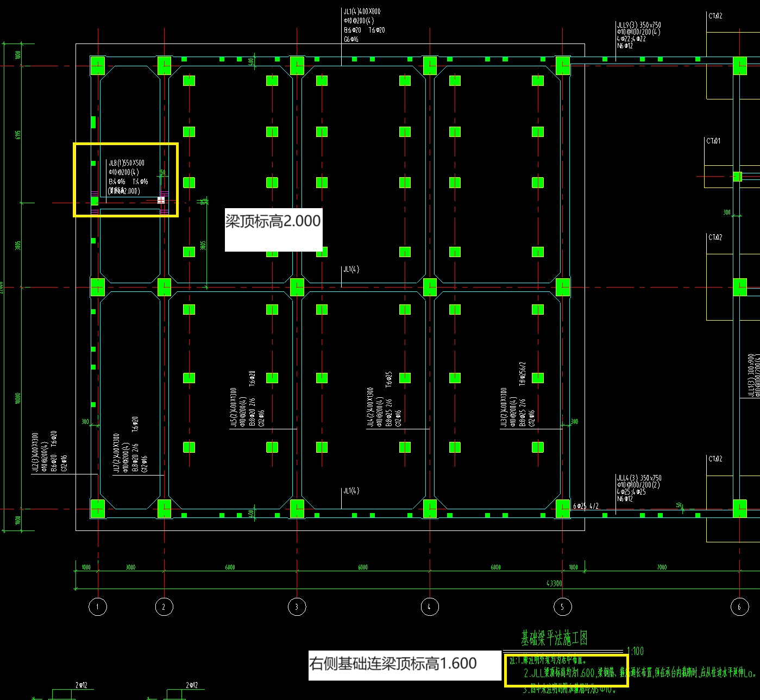Select the rotated JL7(2) beam annotation
The image size is (760, 700).
(x=116, y=453)
